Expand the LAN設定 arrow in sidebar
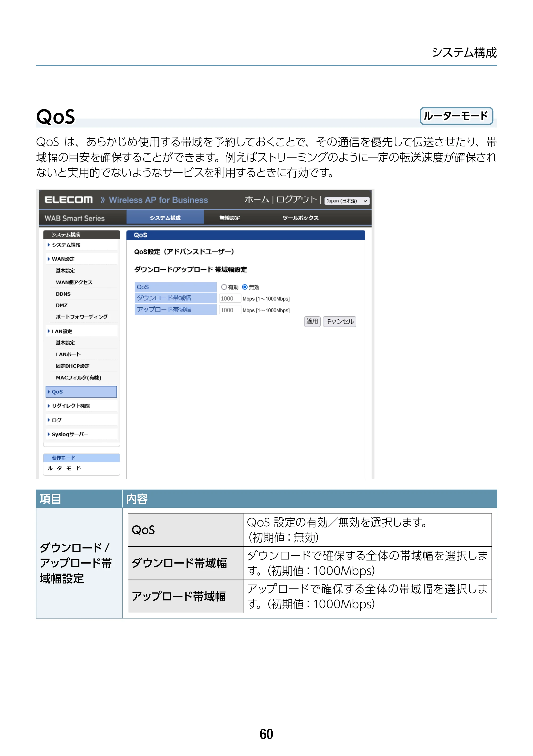Viewport: 533px width, 756px height. pos(49,331)
